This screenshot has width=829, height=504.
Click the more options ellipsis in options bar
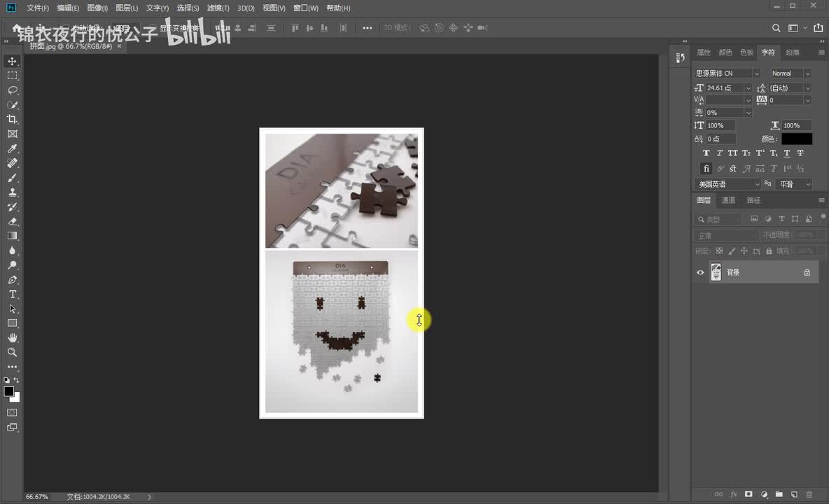tap(367, 28)
